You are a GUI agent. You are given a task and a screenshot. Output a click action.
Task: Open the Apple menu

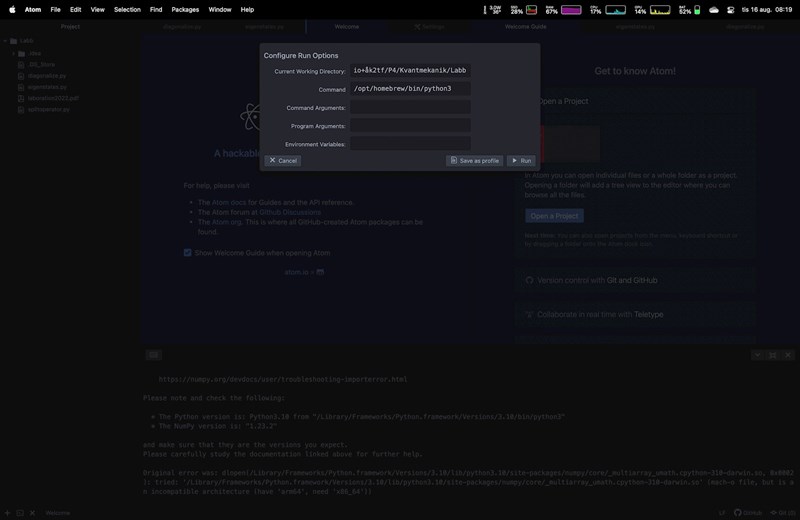[12, 9]
